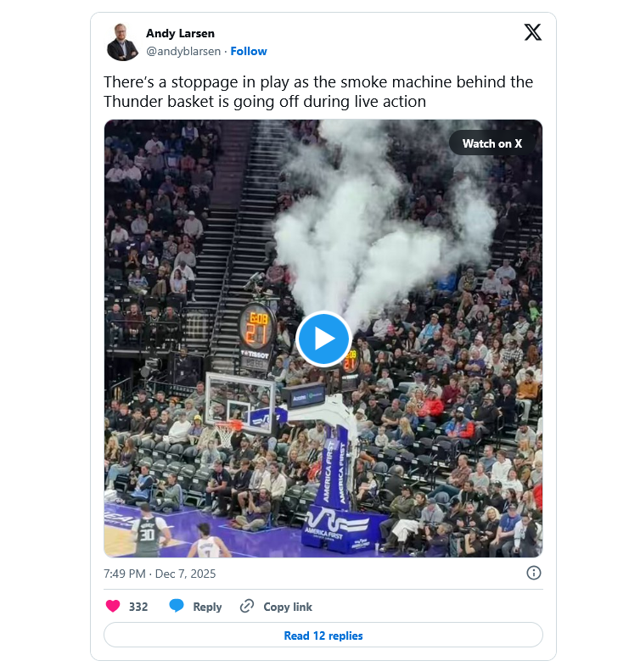629x672 pixels.
Task: Click the tweet text about the smoke machine
Action: point(318,92)
